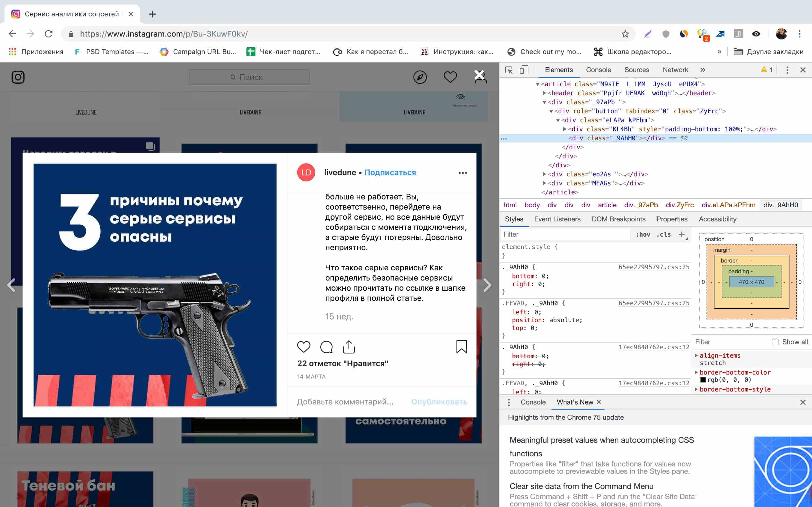Toggle the Show all computed styles checkbox
The width and height of the screenshot is (812, 507).
[x=775, y=342]
